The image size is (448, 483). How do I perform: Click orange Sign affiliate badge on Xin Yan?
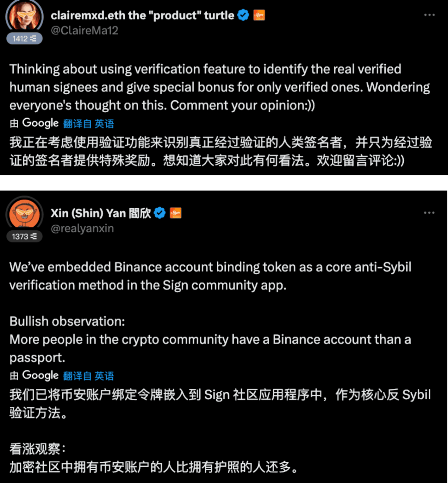pos(176,213)
